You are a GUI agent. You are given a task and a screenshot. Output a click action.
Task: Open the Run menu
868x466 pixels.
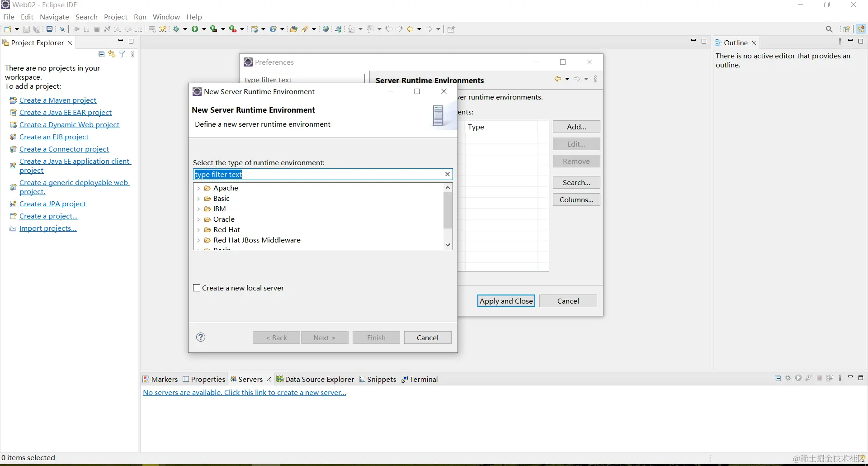pos(140,17)
